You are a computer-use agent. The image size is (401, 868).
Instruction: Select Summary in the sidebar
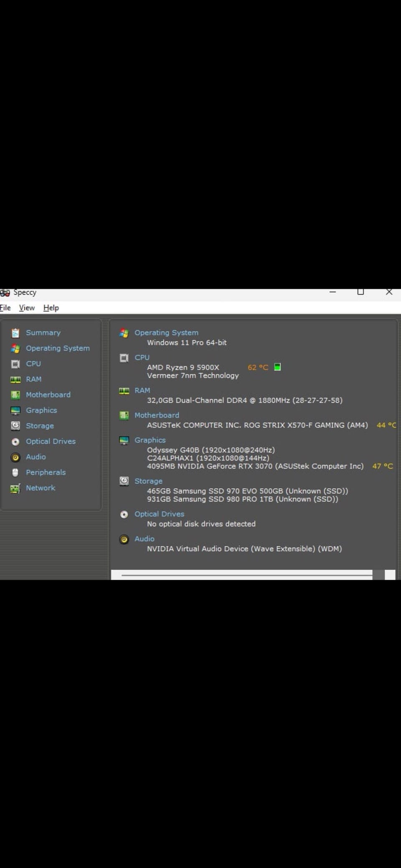43,333
